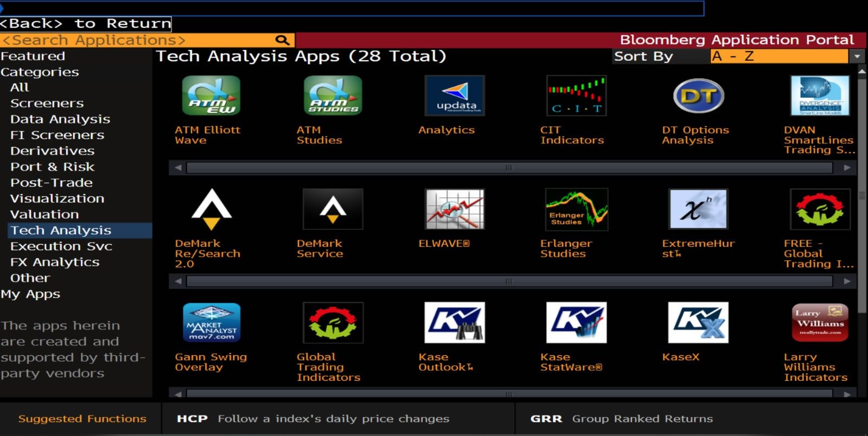Click right arrow of first row scrollbar
This screenshot has width=868, height=436.
coord(847,168)
